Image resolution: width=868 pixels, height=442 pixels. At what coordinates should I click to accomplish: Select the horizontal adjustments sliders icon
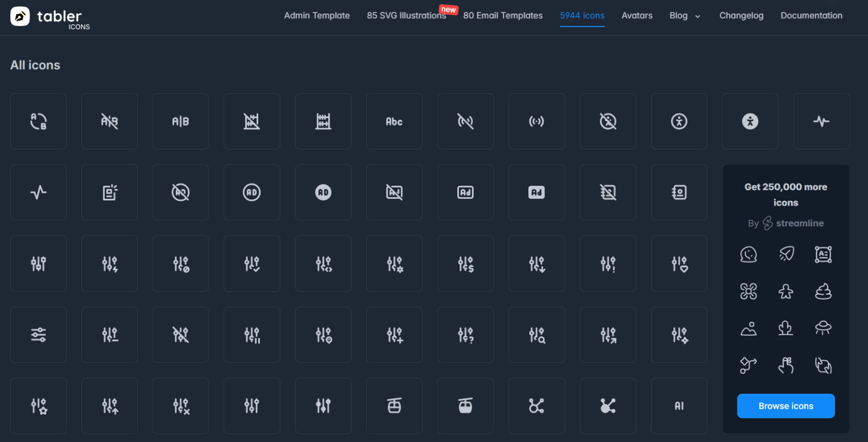(x=38, y=335)
